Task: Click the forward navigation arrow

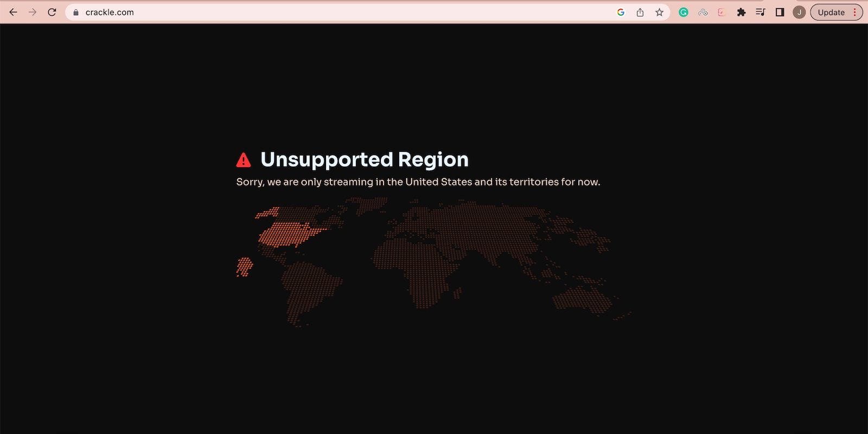Action: tap(33, 12)
